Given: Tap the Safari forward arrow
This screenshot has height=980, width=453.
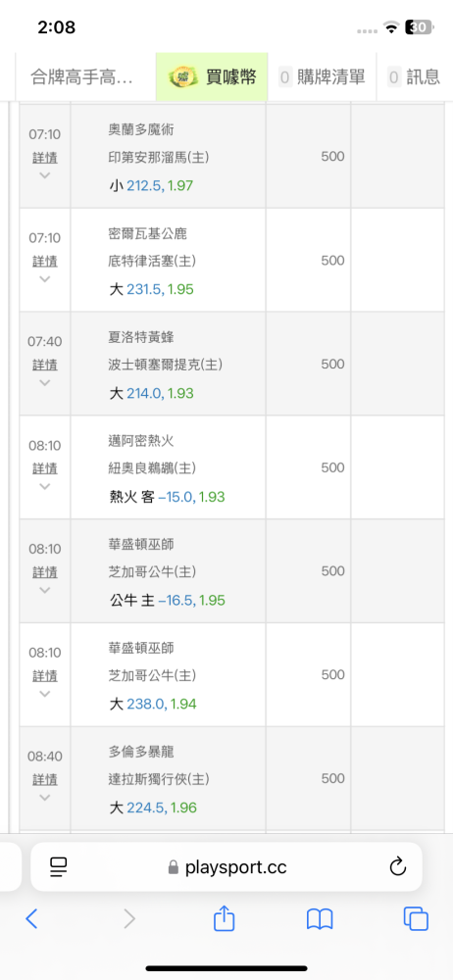Looking at the screenshot, I should click(x=128, y=919).
